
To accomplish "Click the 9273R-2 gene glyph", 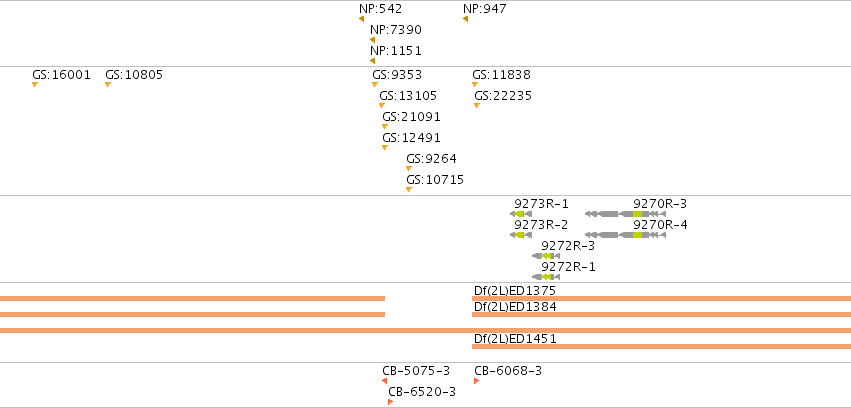I will pyautogui.click(x=521, y=235).
